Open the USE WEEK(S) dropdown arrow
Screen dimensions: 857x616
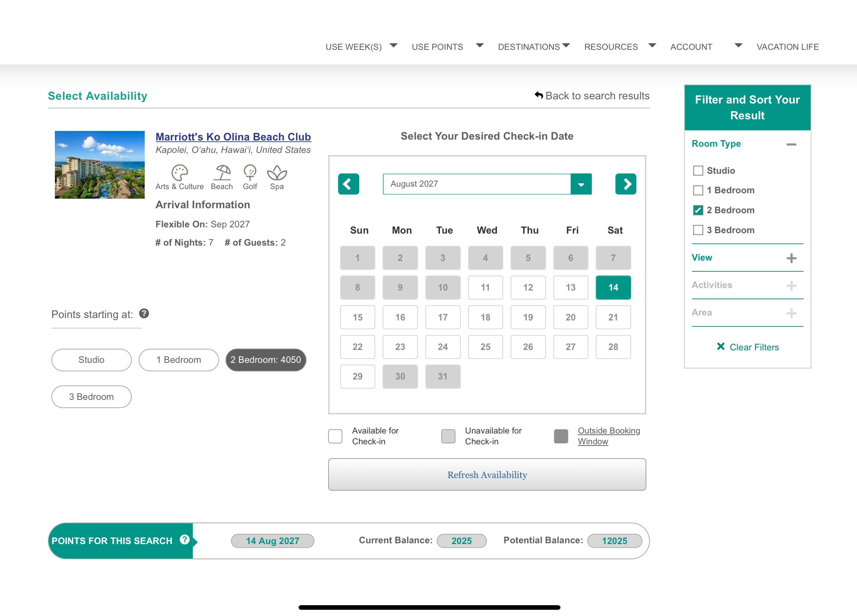[x=393, y=45]
